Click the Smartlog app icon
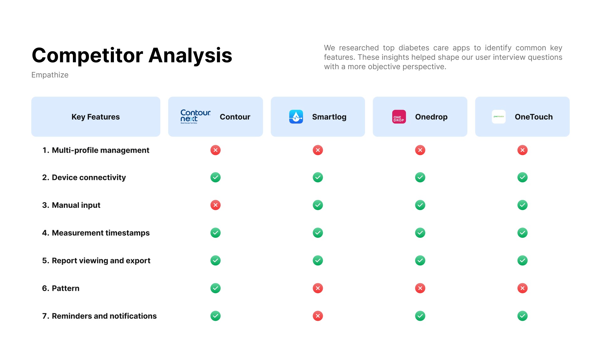 pos(296,117)
